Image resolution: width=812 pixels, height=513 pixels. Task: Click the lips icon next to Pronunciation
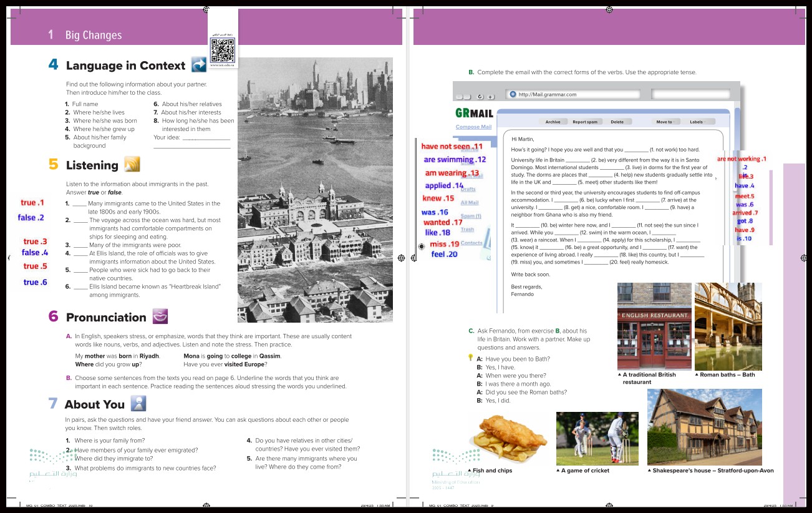160,316
